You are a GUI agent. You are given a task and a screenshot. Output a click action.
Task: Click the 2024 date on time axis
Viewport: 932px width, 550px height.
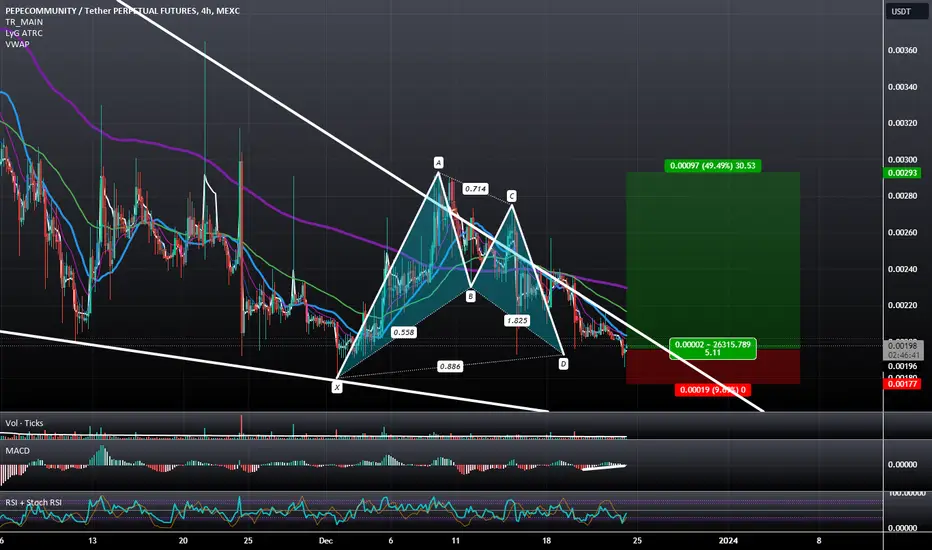coord(728,540)
